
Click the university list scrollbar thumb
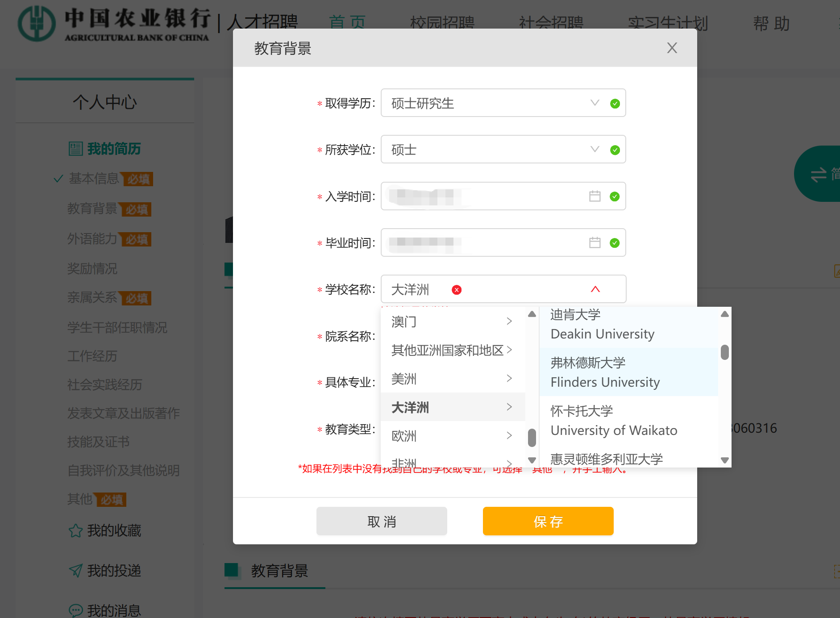[x=724, y=352]
